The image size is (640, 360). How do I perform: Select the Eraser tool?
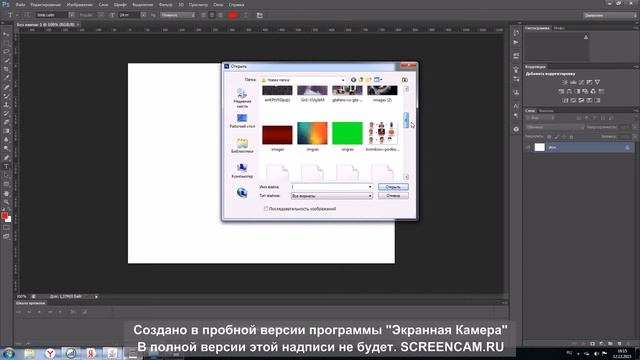coord(6,122)
